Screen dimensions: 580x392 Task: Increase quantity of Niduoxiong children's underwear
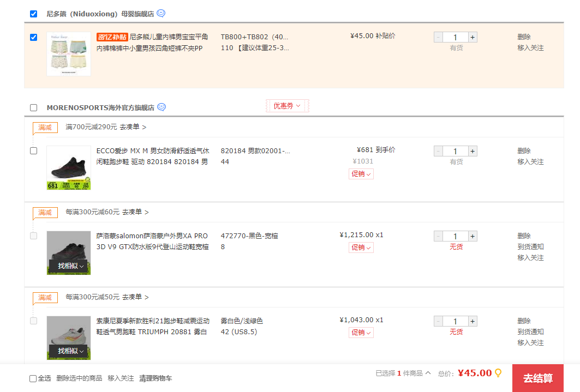[x=473, y=37]
